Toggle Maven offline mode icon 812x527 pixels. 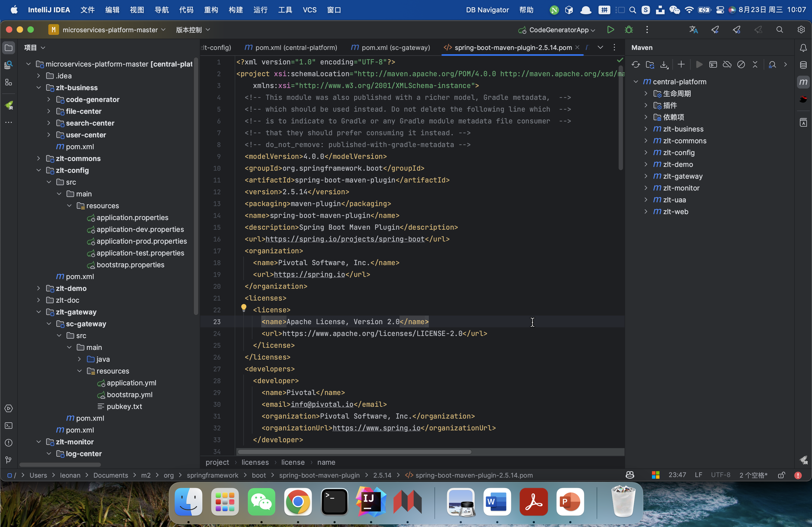pos(727,64)
